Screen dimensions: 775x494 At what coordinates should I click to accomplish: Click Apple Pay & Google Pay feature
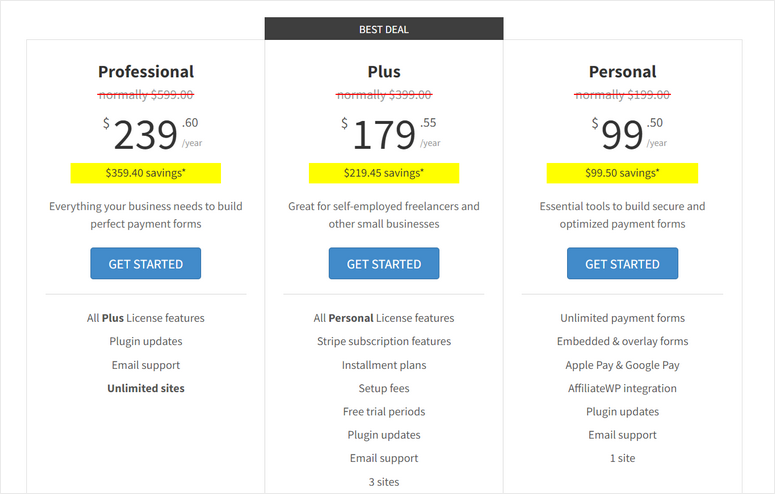pos(622,365)
